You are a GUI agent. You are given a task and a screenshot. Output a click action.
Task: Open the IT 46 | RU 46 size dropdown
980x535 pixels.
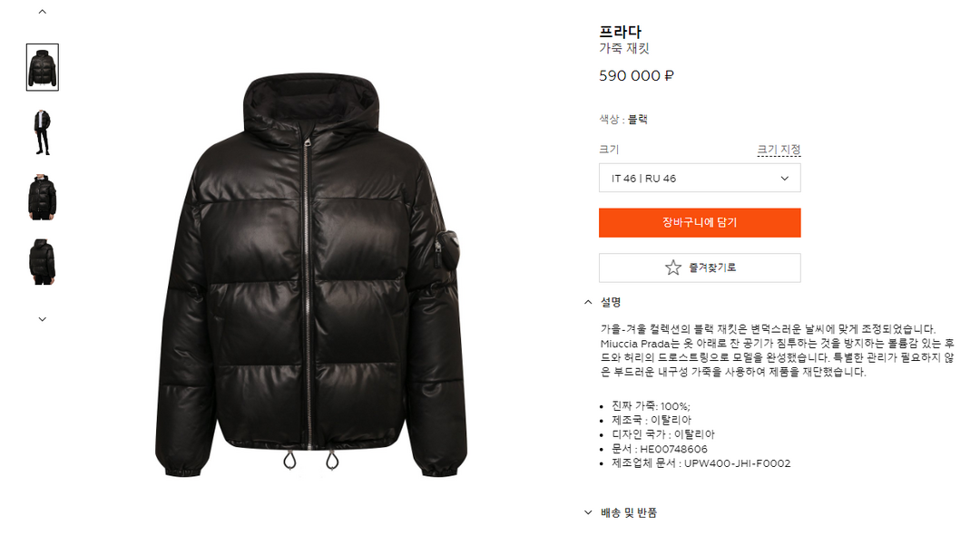click(x=700, y=179)
